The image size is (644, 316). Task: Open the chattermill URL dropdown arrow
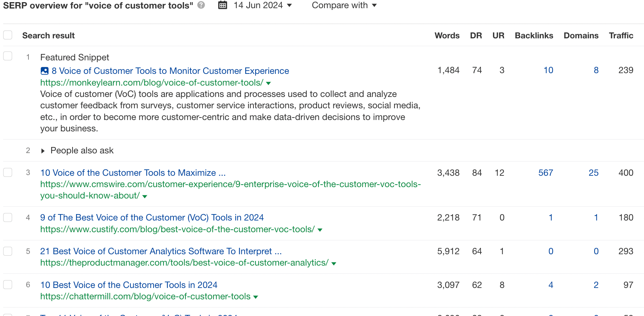[x=256, y=297]
